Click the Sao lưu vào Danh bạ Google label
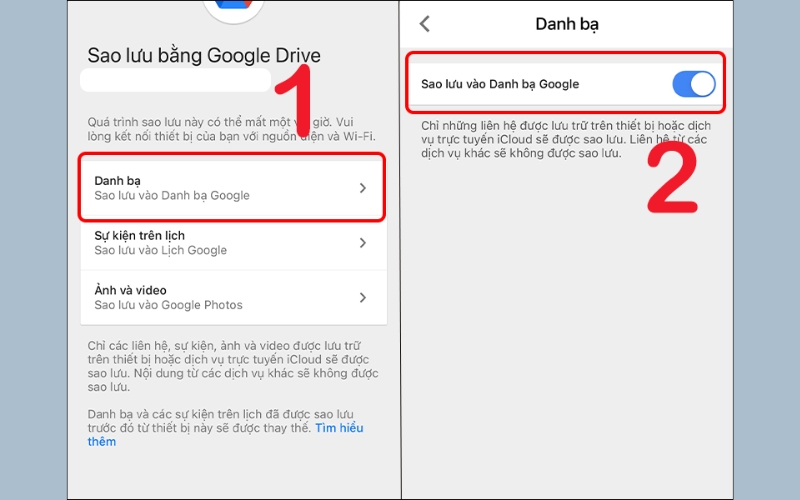The width and height of the screenshot is (800, 500). 500,84
